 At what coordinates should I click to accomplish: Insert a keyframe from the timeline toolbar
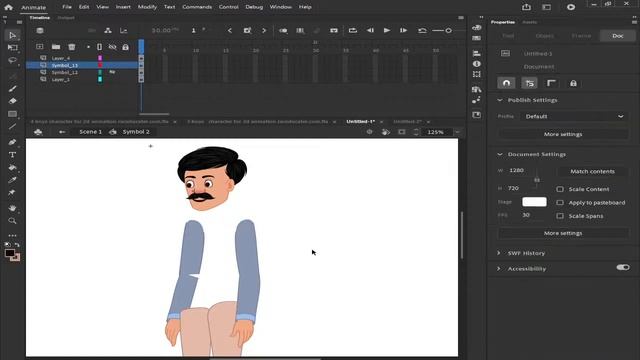click(x=247, y=31)
